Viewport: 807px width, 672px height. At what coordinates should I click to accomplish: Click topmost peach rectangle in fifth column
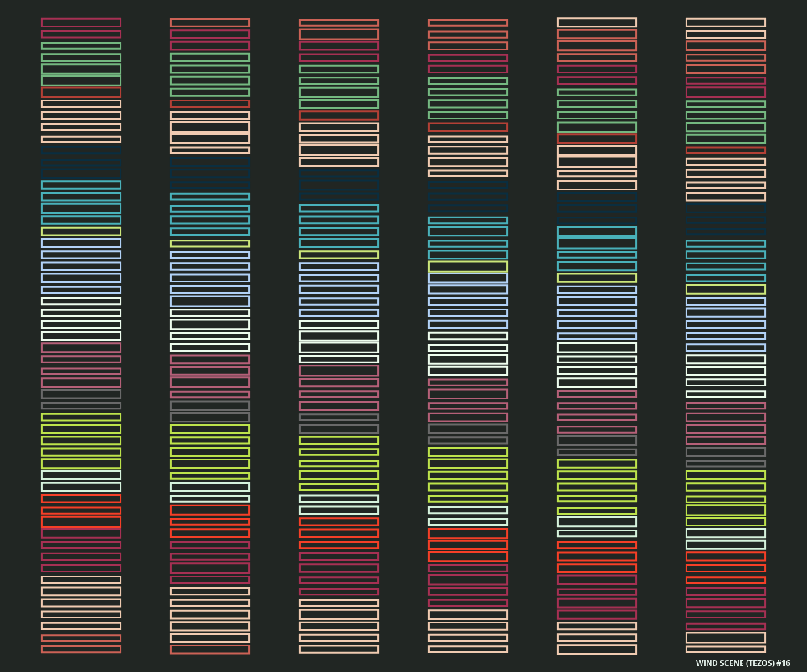597,22
